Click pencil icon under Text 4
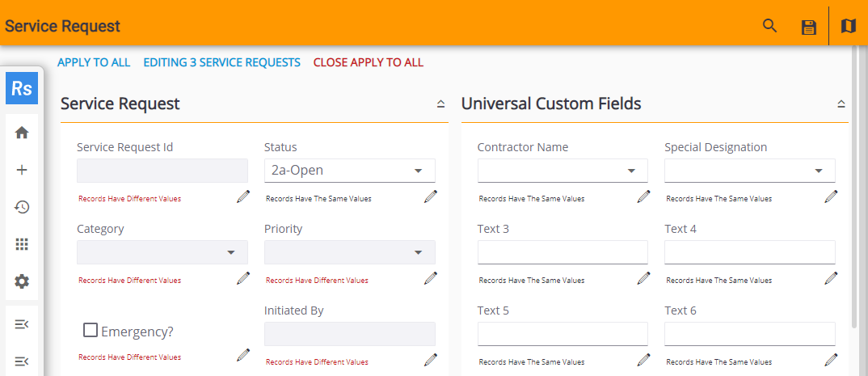 coord(831,278)
